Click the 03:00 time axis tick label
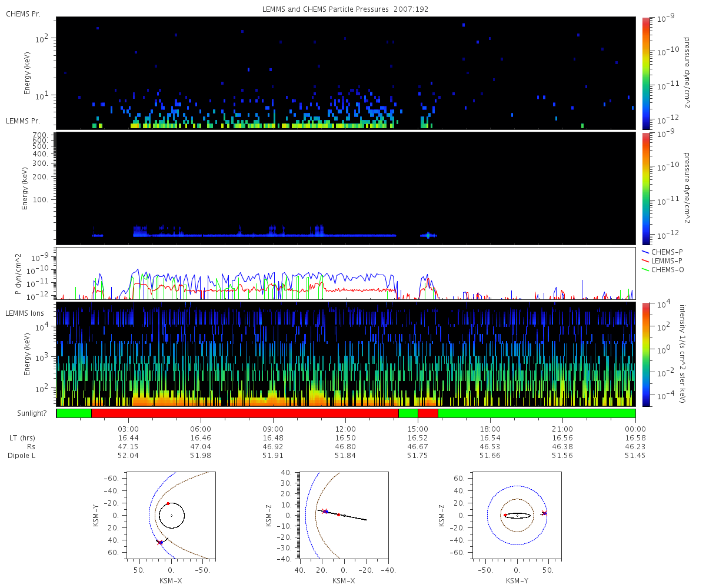This screenshot has width=706, height=588. click(128, 429)
